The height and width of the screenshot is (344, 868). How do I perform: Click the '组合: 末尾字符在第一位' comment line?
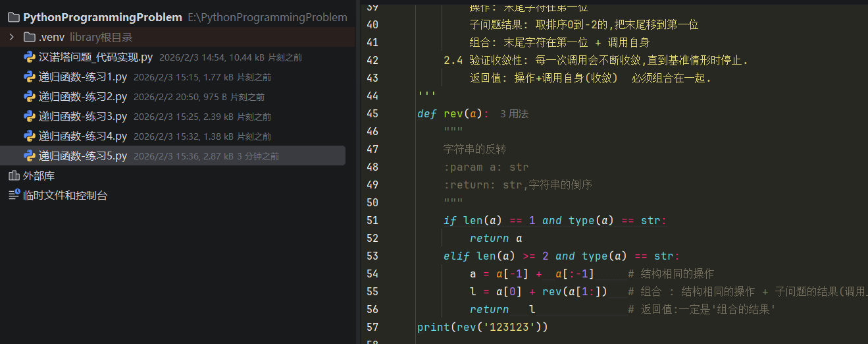point(559,43)
